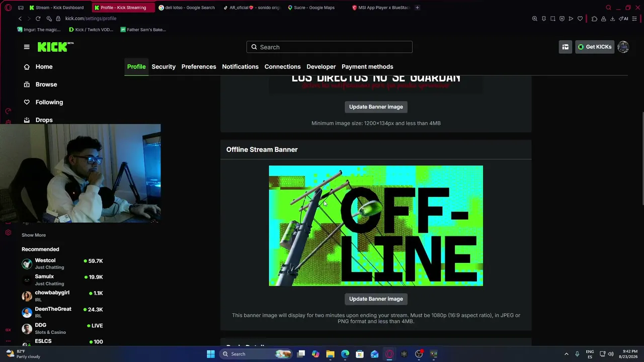Open the Payment methods tab
This screenshot has width=644, height=362.
367,66
